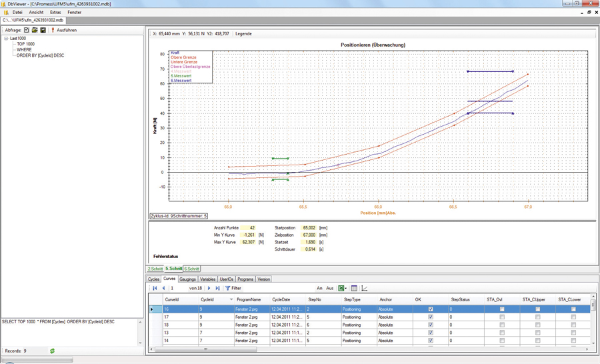Click the Excel export icon
This screenshot has width=600, height=364.
[341, 289]
